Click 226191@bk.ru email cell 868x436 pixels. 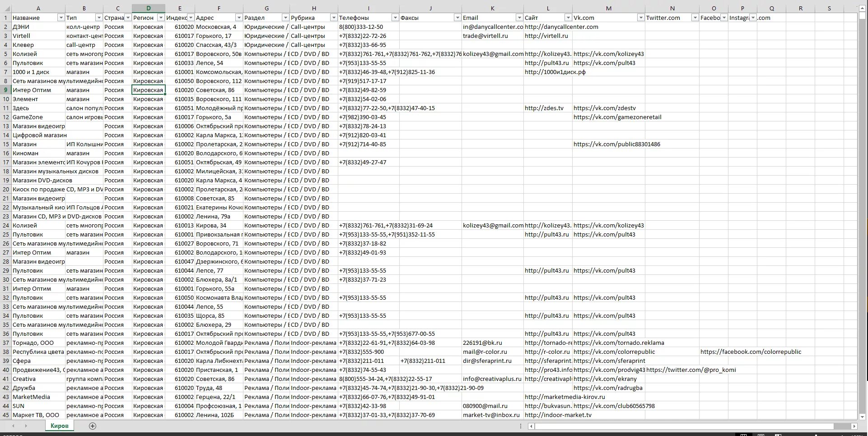tap(493, 343)
